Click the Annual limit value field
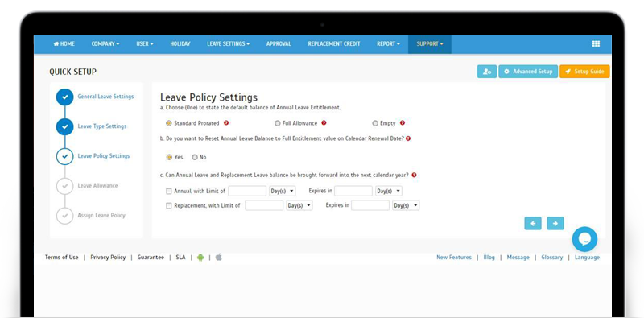The width and height of the screenshot is (644, 318). pyautogui.click(x=247, y=191)
